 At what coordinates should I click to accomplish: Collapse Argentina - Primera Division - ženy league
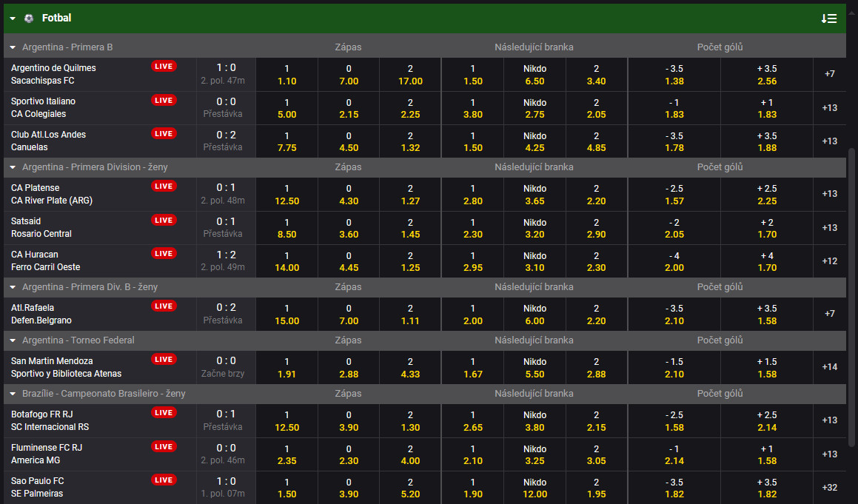click(13, 167)
